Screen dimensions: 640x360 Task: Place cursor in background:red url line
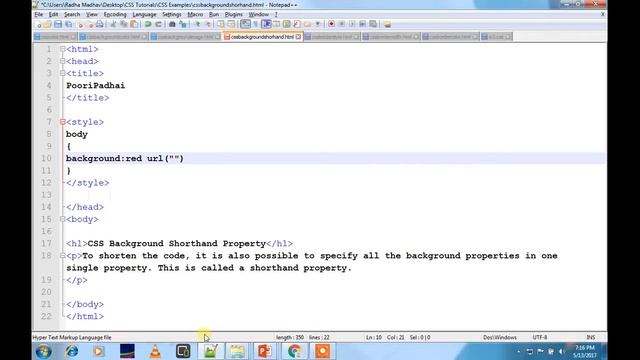click(125, 158)
